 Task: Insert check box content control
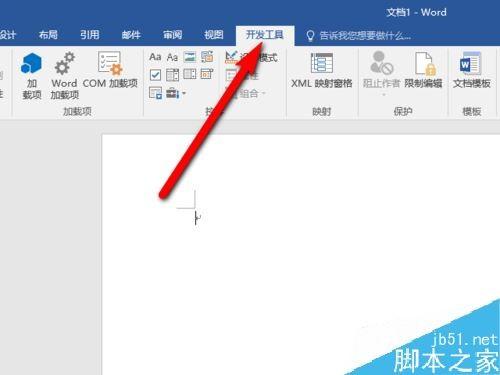pyautogui.click(x=155, y=75)
